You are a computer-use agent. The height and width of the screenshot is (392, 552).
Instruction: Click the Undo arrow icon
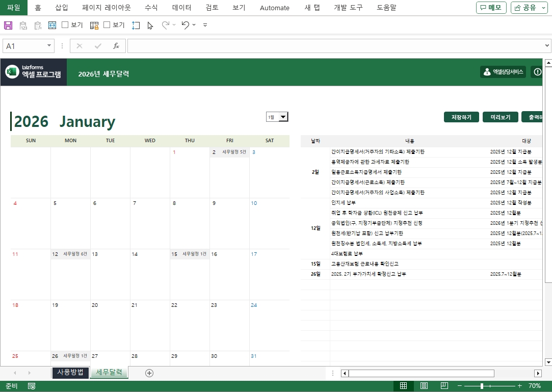tap(186, 25)
